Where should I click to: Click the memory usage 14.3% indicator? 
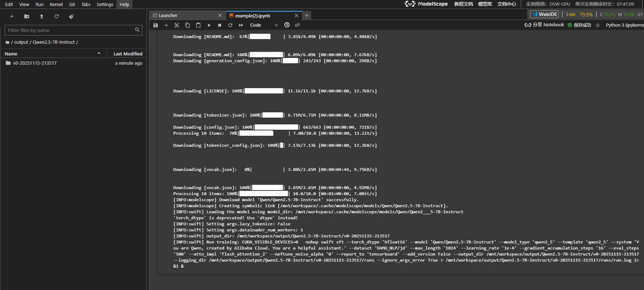(x=626, y=15)
